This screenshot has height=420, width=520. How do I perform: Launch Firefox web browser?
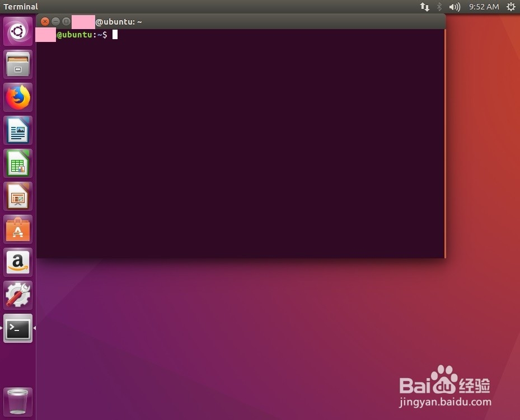(x=18, y=97)
